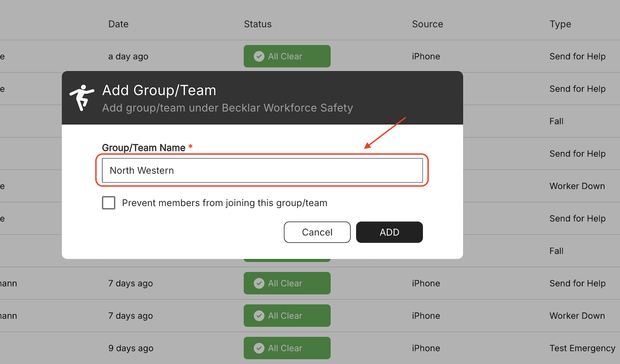Click checkmark icon in Worker Down row badge

point(259,316)
